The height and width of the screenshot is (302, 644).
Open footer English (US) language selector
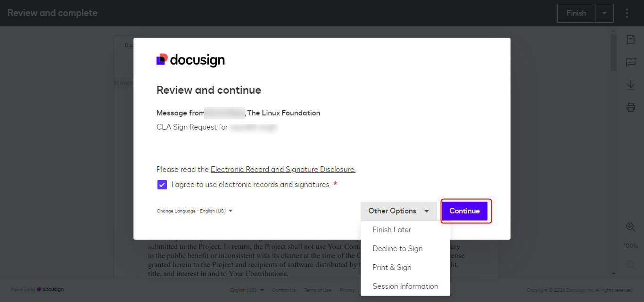(x=247, y=290)
